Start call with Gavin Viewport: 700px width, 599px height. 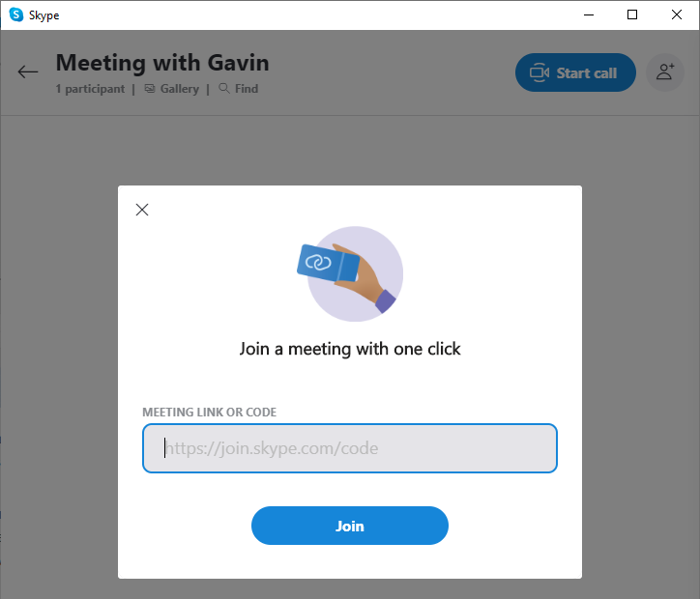coord(575,72)
